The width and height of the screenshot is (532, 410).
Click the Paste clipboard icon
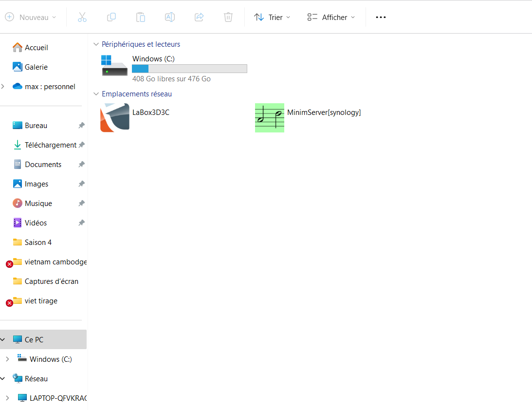tap(141, 17)
